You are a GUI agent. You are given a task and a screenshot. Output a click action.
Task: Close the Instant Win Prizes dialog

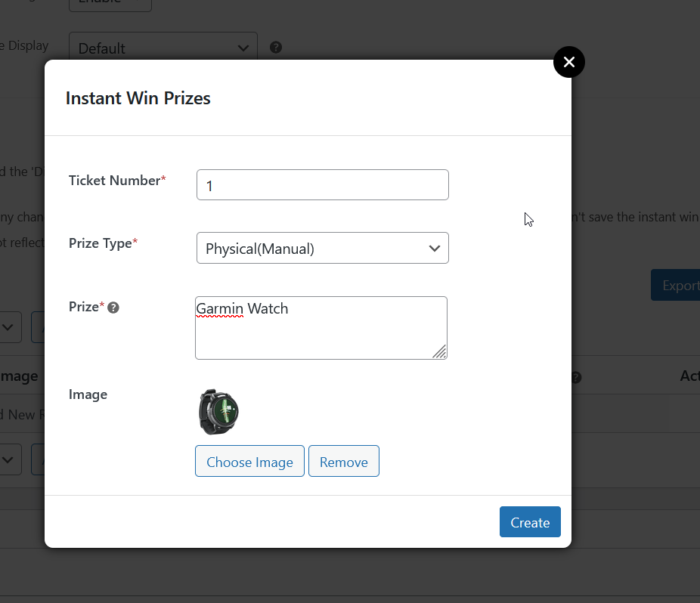(x=569, y=62)
